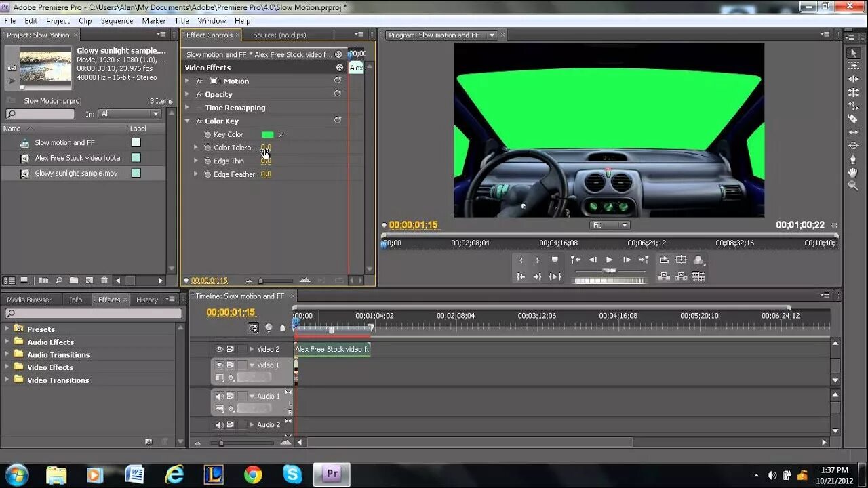Screen dimensions: 868x488
Task: Select the Hand tool
Action: click(853, 172)
